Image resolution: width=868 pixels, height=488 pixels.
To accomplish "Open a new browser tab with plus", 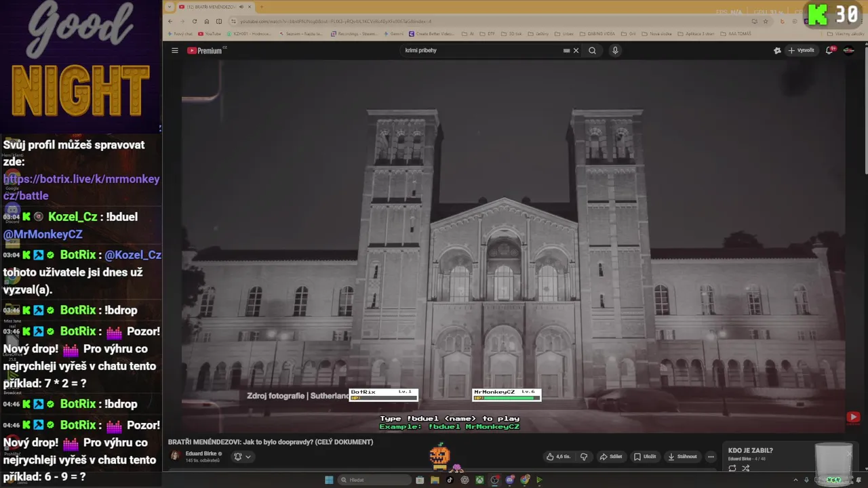I will [261, 7].
